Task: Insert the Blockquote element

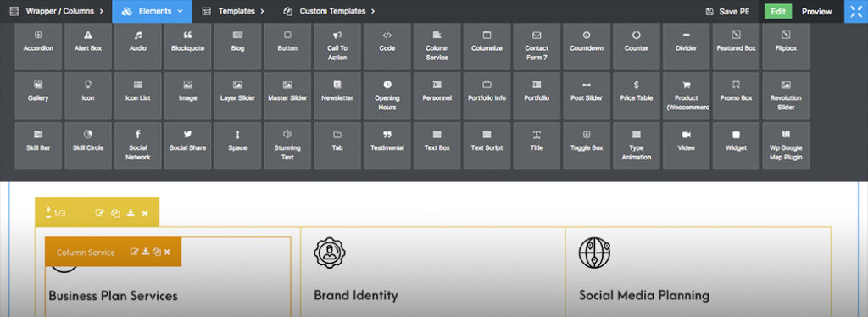Action: pyautogui.click(x=187, y=47)
